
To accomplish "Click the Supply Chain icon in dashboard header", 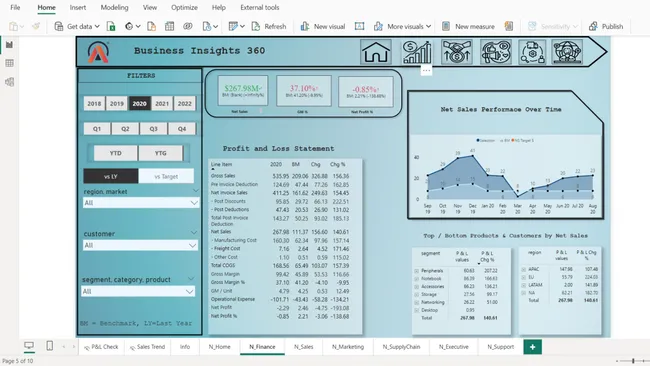I will 532,52.
